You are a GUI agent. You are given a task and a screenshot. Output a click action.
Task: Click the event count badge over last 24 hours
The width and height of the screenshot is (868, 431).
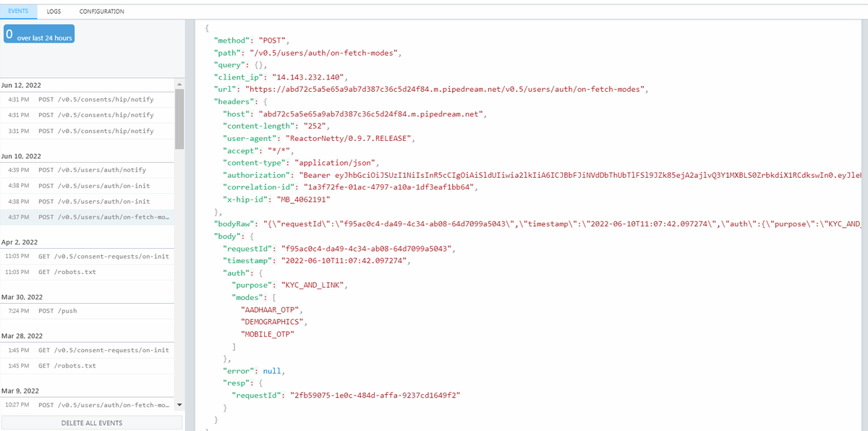39,34
